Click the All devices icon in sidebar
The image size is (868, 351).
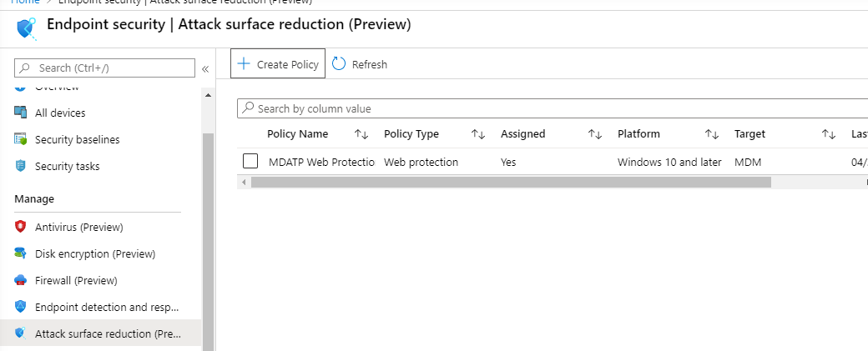tap(21, 113)
